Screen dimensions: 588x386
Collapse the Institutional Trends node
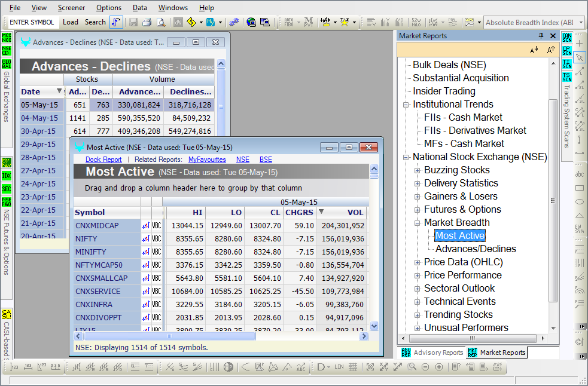[406, 105]
